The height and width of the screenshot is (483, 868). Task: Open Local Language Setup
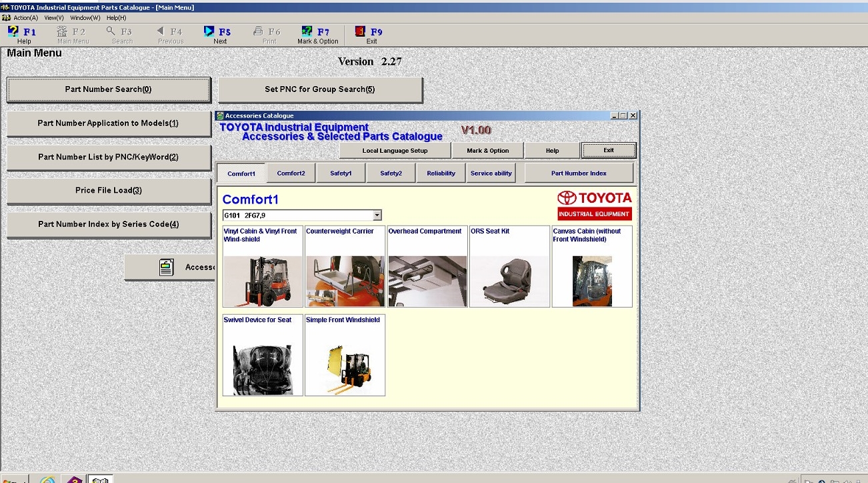tap(395, 151)
